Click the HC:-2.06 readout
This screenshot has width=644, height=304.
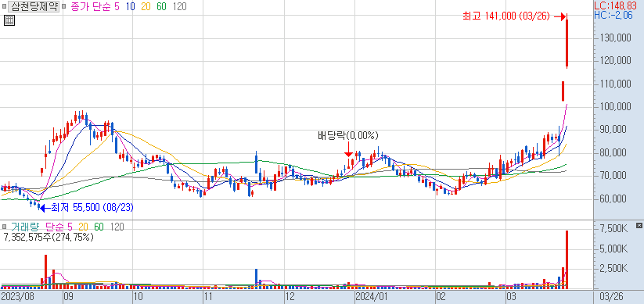click(x=614, y=16)
